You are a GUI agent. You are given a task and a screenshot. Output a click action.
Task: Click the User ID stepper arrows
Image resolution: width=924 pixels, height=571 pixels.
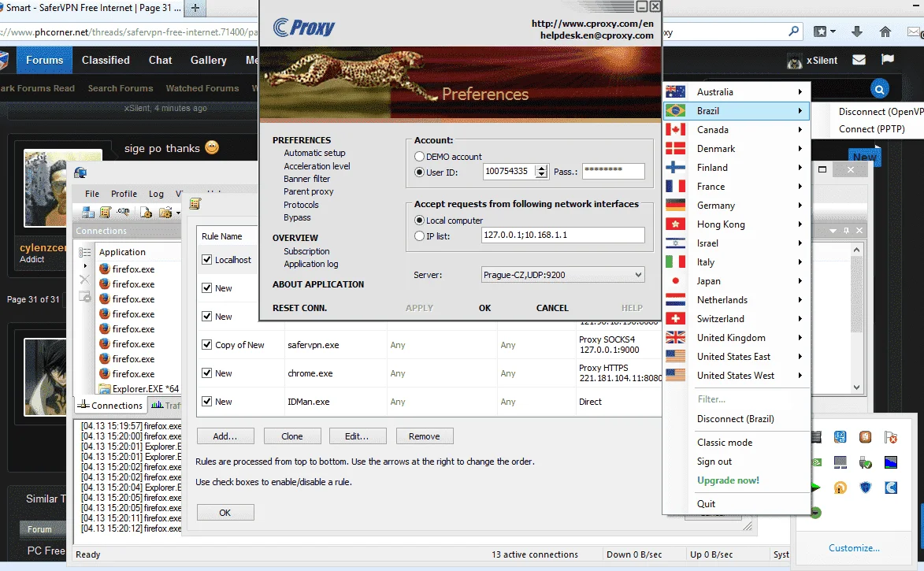click(x=541, y=172)
